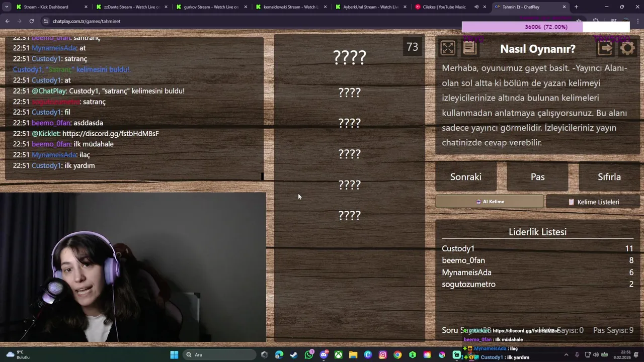This screenshot has height=362, width=644.
Task: Click the microphone icon in system tray
Action: 577,354
